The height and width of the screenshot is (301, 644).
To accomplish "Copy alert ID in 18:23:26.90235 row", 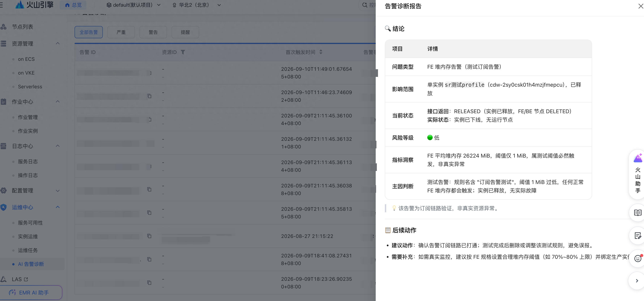I will (149, 282).
